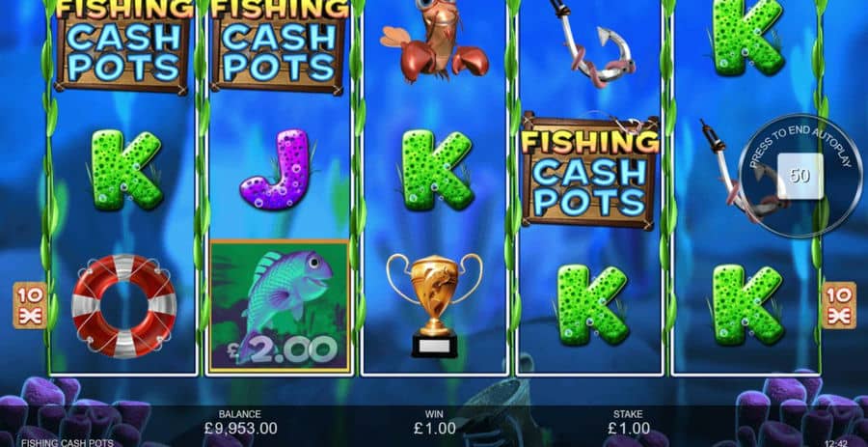Screen dimensions: 868x447
Task: Click the green K in the middle of reel three
Action: click(x=437, y=170)
